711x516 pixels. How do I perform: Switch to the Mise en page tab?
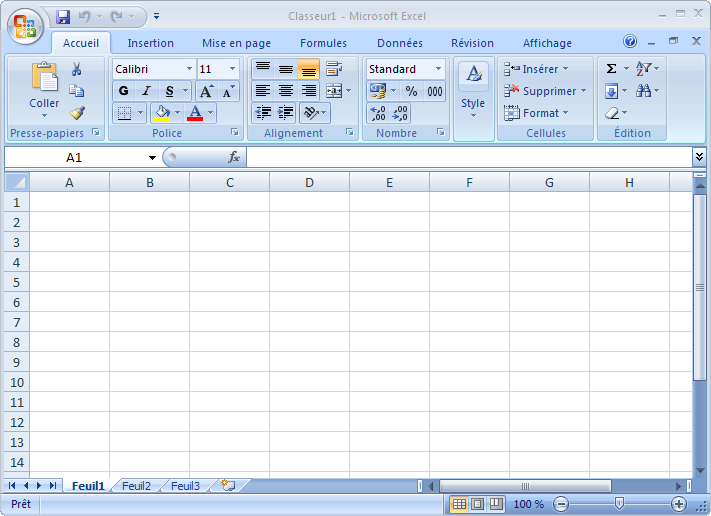tap(236, 43)
